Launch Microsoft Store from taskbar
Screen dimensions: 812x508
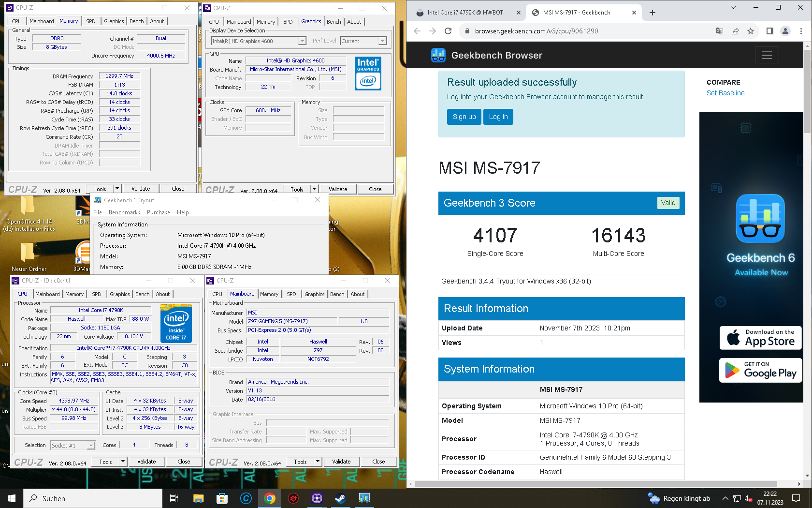[222, 498]
